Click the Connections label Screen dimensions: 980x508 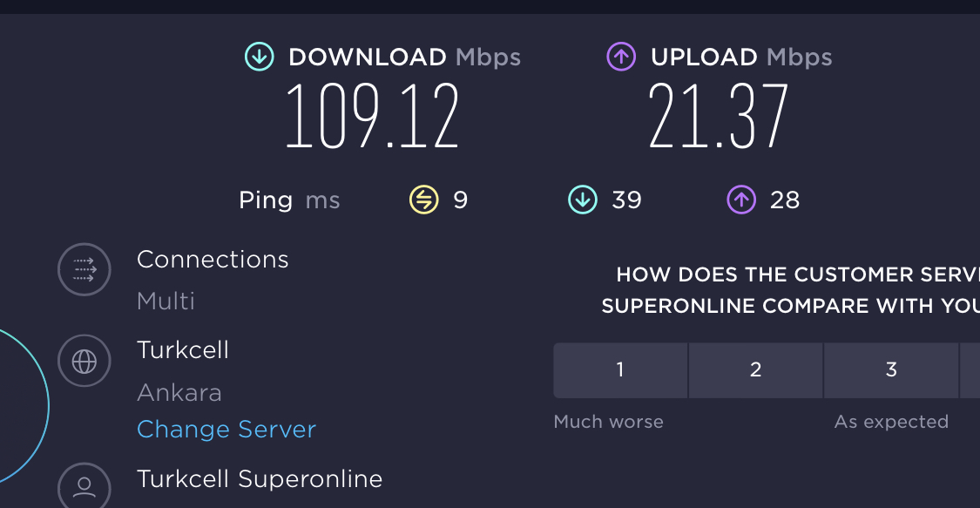coord(213,260)
